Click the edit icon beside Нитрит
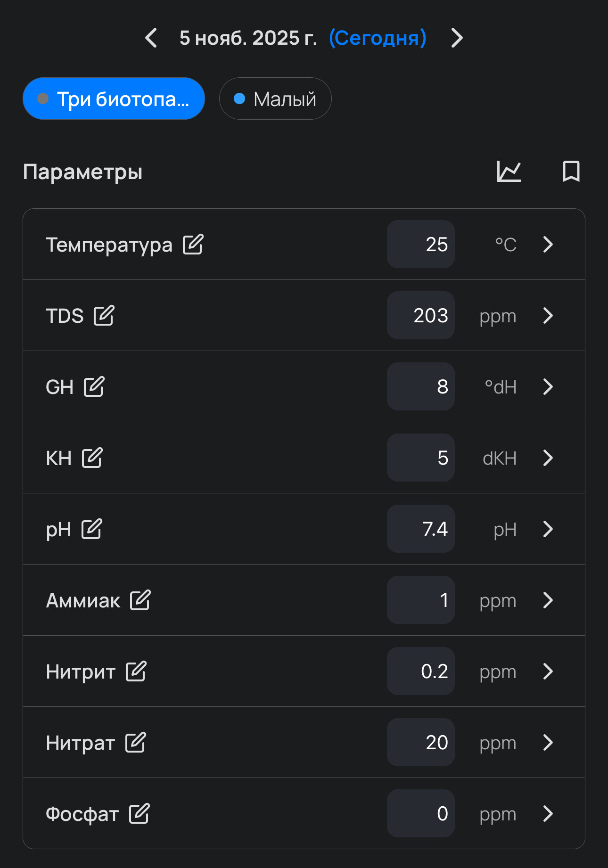 point(136,671)
